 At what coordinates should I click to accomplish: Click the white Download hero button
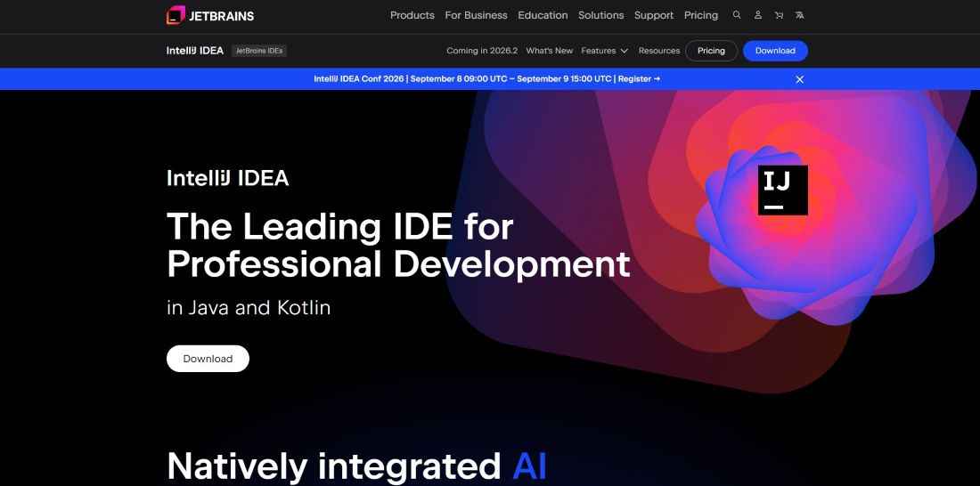[x=208, y=359]
